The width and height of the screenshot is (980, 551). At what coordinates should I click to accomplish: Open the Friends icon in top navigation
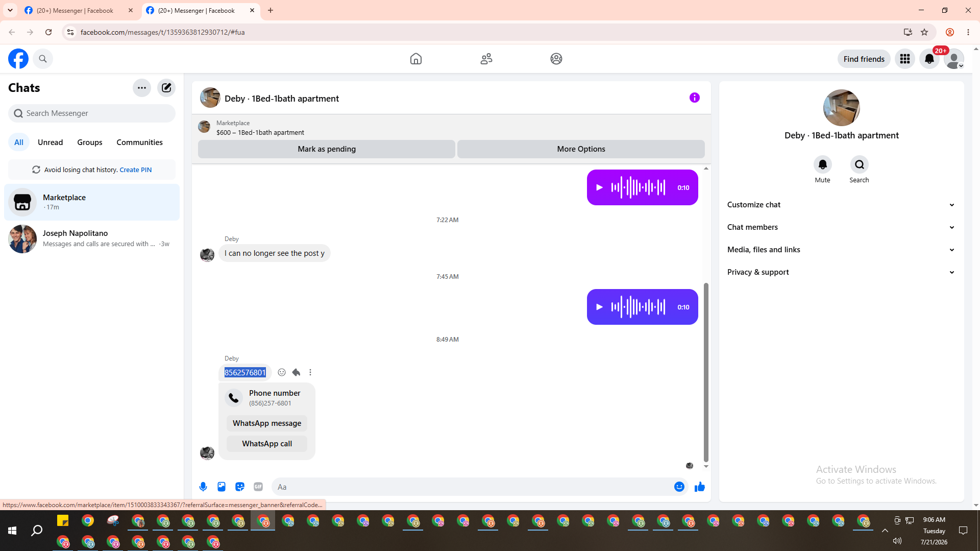click(x=486, y=59)
